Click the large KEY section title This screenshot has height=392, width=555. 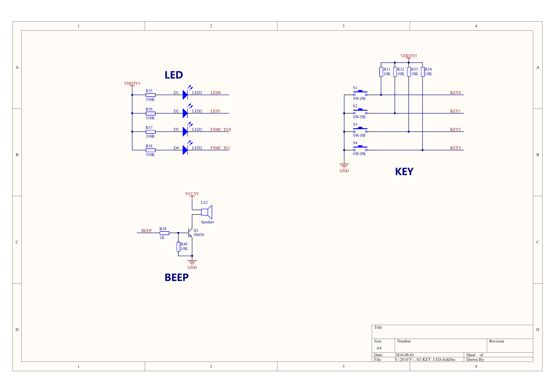click(x=404, y=172)
